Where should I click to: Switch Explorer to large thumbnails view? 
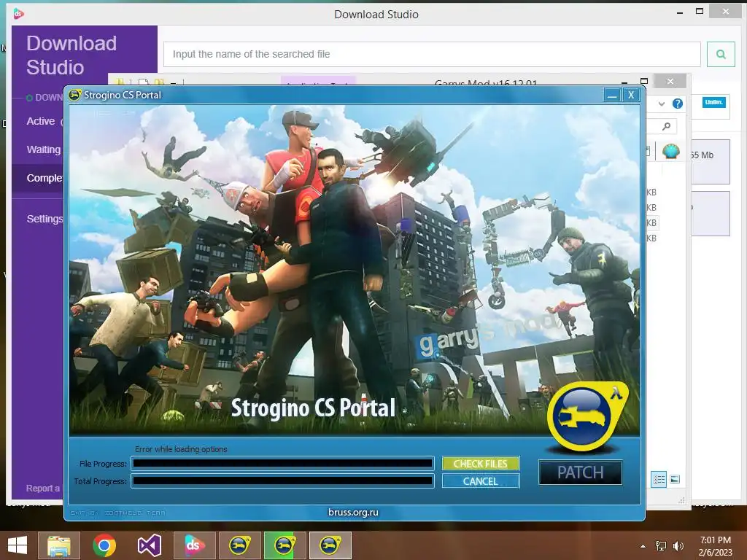click(x=675, y=480)
